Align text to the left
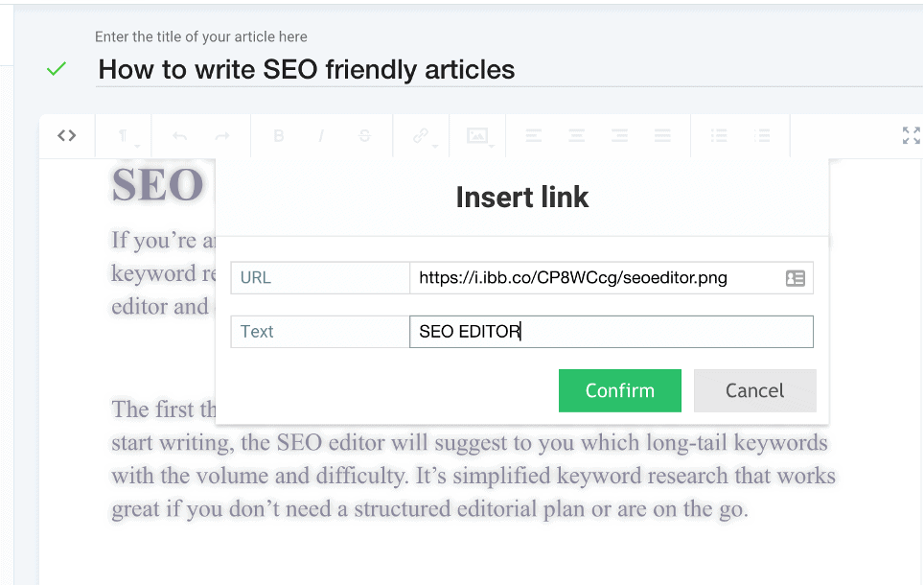The height and width of the screenshot is (585, 924). [534, 135]
